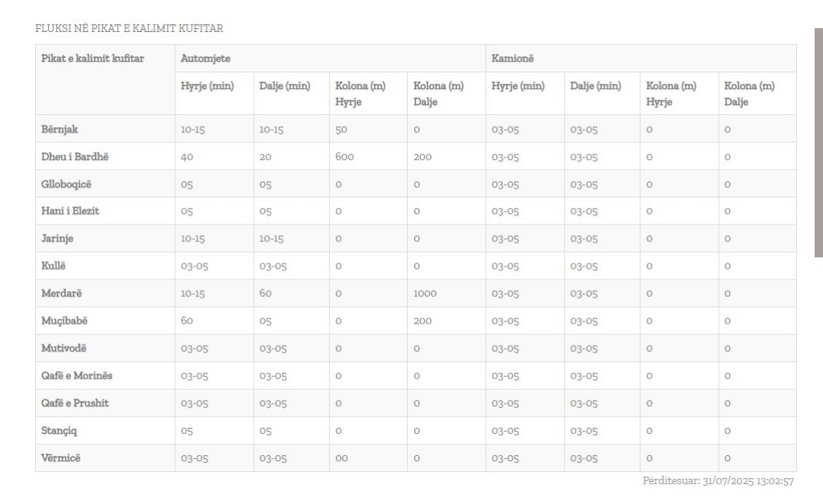Image resolution: width=823 pixels, height=504 pixels.
Task: Select the Muçibabë row label
Action: pos(64,321)
